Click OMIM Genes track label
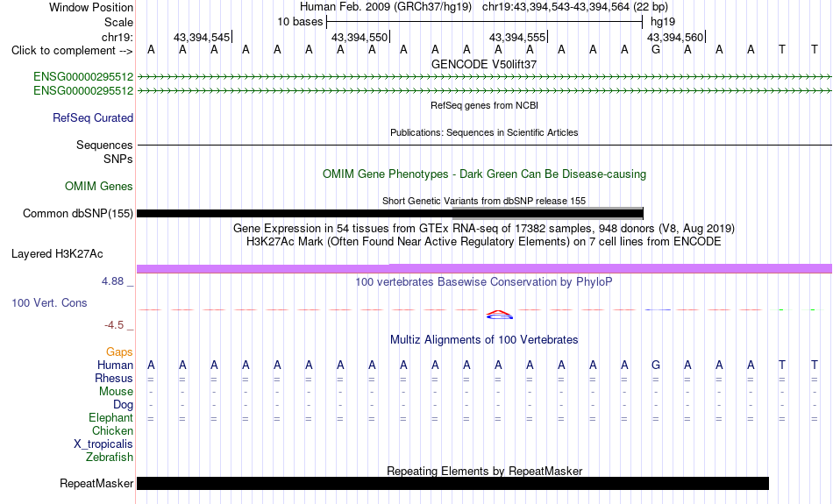Image resolution: width=833 pixels, height=504 pixels. coord(99,187)
